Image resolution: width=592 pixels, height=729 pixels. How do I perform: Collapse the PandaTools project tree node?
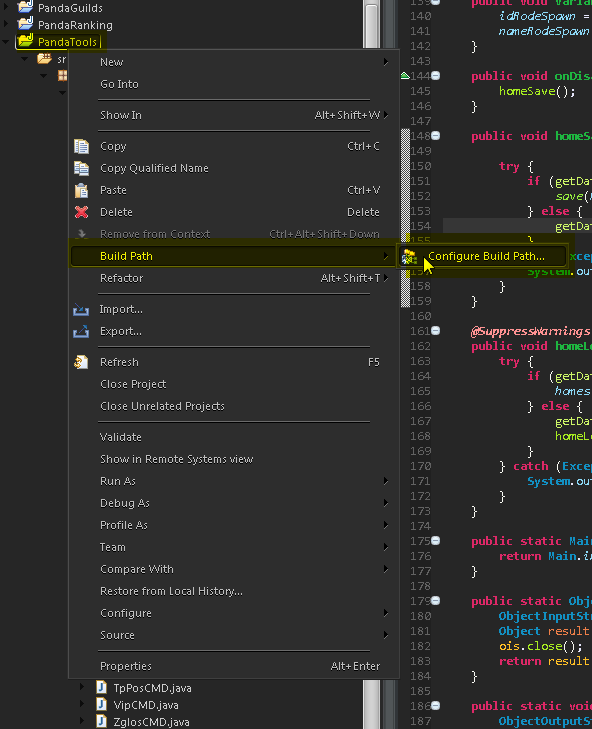tap(6, 42)
